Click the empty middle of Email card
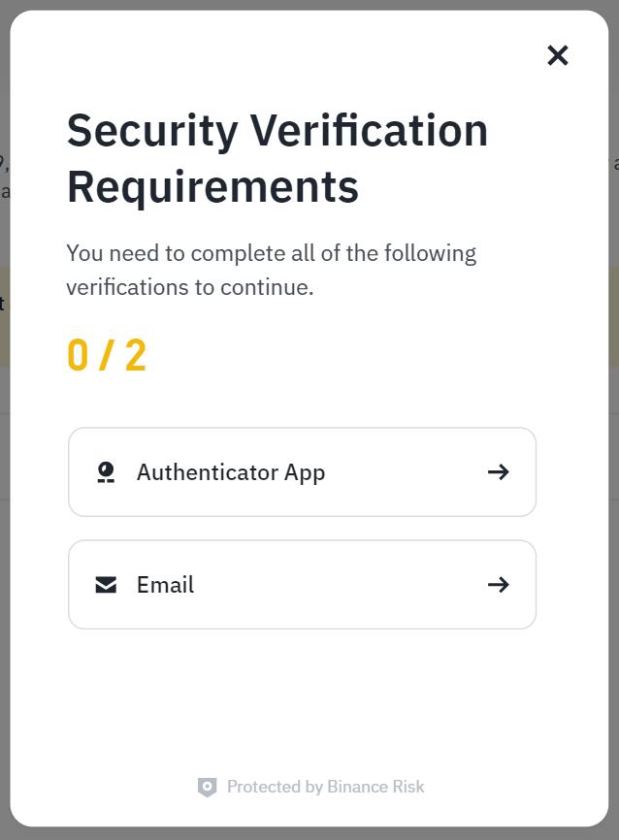This screenshot has height=840, width=619. tap(340, 585)
